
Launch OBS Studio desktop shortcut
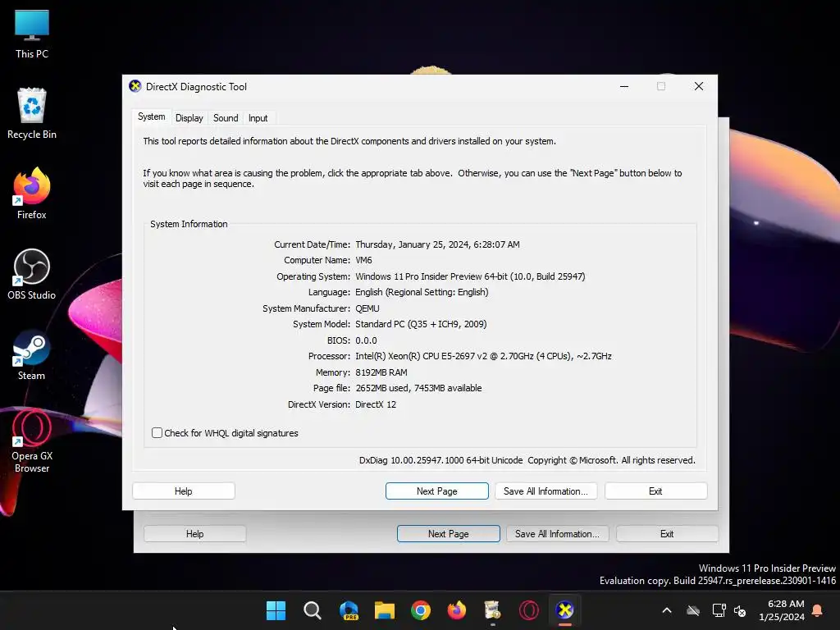click(32, 274)
